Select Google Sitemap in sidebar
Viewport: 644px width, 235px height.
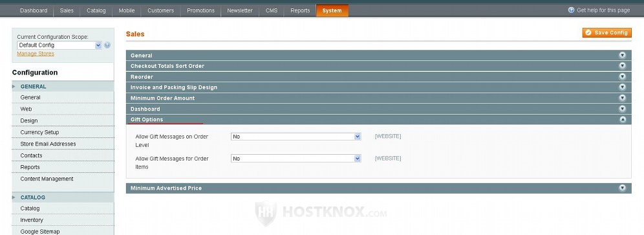(x=40, y=232)
